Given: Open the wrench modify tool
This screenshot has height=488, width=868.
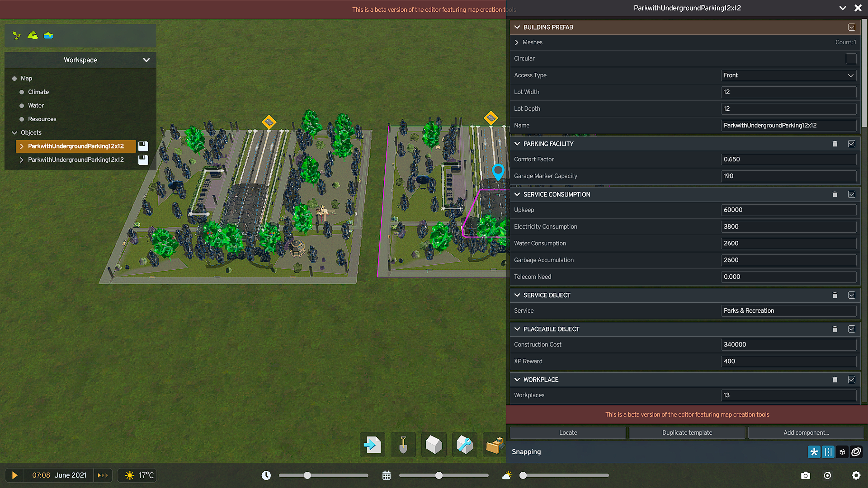Looking at the screenshot, I should tap(465, 445).
